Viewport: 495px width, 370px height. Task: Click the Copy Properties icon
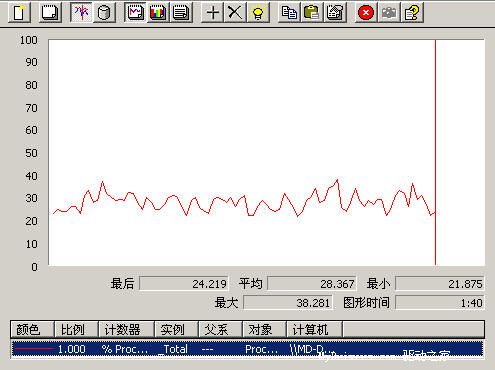pos(289,13)
